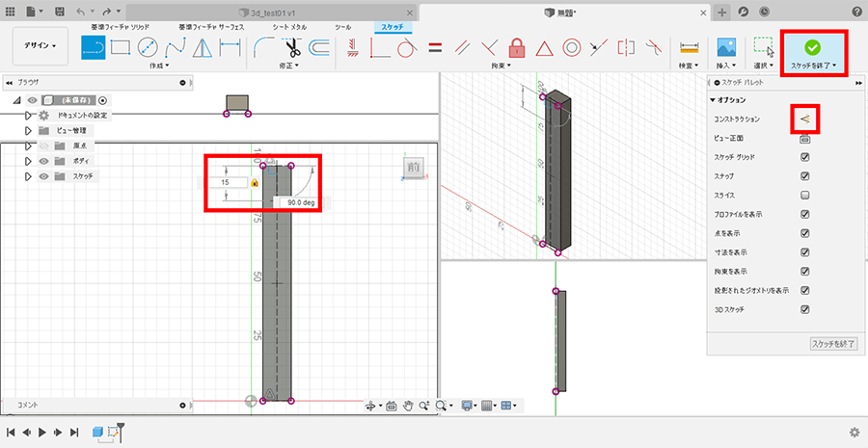
Task: Select the Fillet tool in modify group
Action: pos(263,46)
